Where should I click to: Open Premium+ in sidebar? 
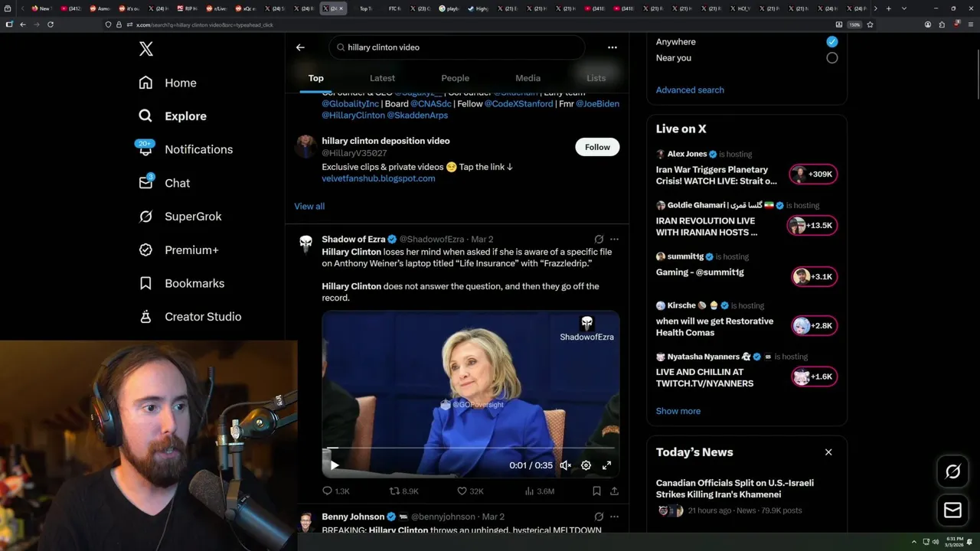(178, 250)
